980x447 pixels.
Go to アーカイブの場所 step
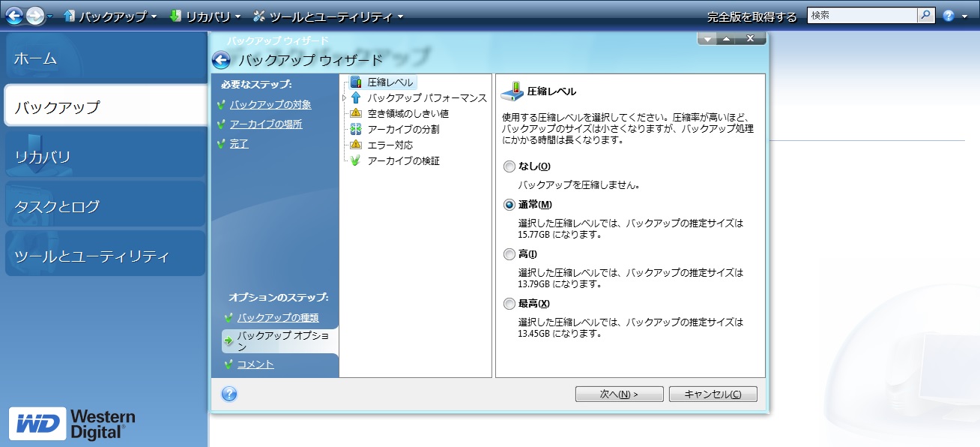click(266, 124)
